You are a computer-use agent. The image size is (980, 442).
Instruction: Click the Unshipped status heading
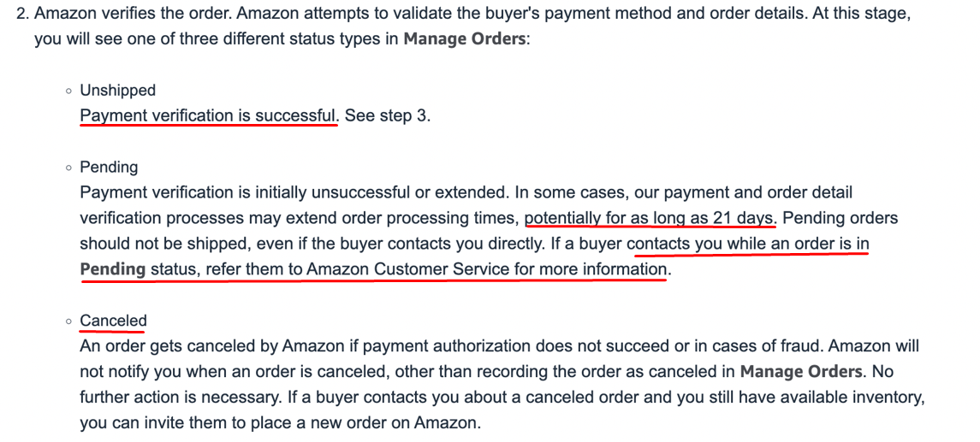117,91
